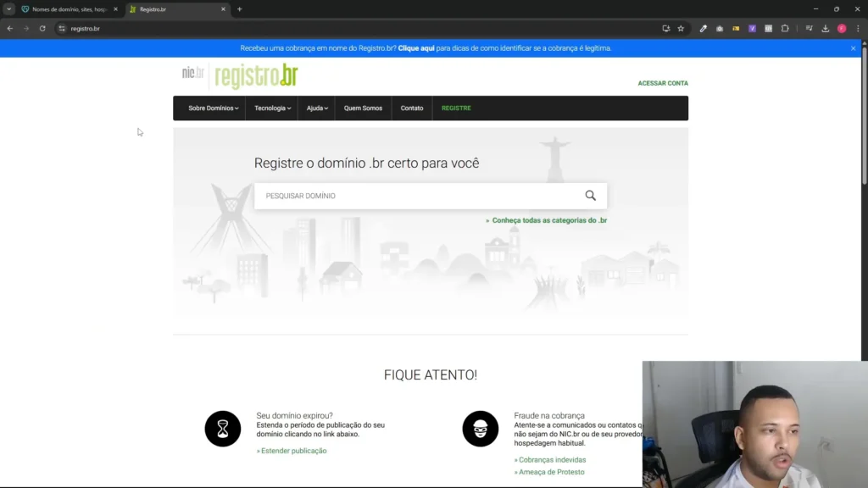The image size is (868, 488).
Task: Click the masked thief fraud icon
Action: point(481,429)
